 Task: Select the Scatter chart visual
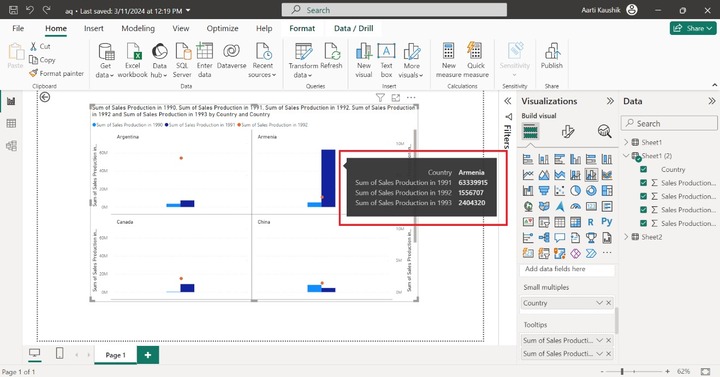pyautogui.click(x=559, y=191)
